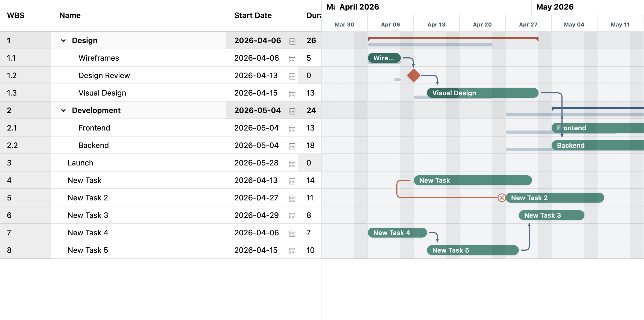The width and height of the screenshot is (644, 320).
Task: Open calendar icon in New Task 4 row
Action: click(292, 233)
